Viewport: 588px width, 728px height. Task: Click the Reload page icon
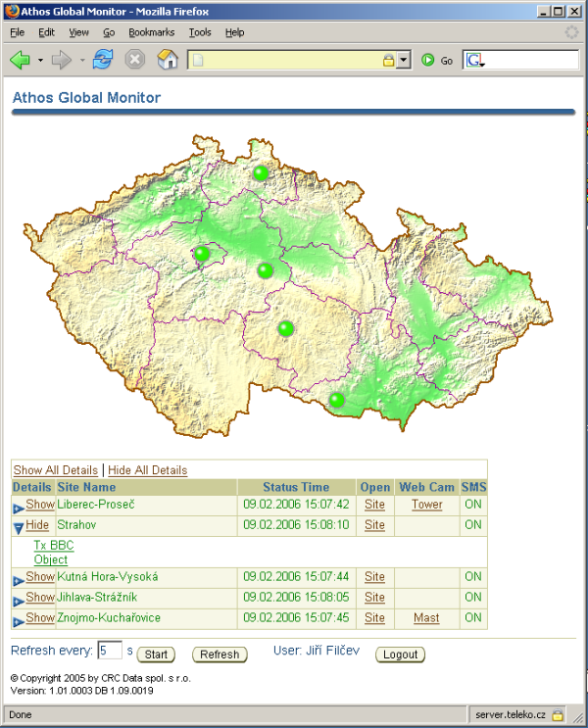[x=103, y=60]
